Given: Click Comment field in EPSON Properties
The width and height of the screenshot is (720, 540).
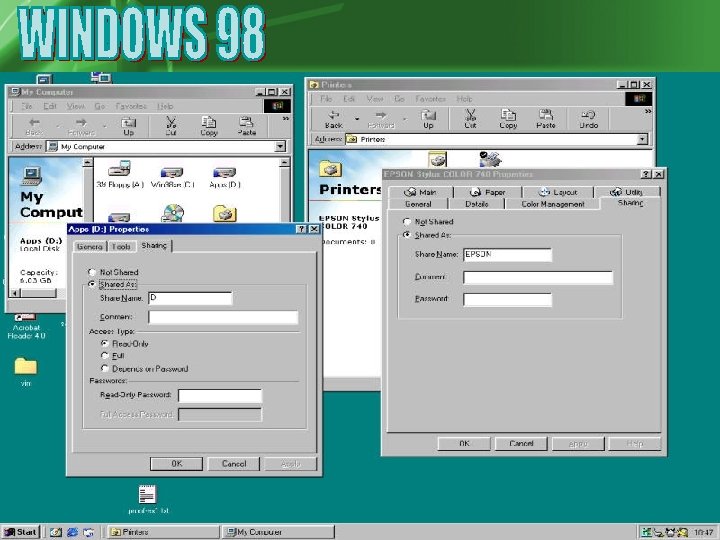Looking at the screenshot, I should (538, 277).
